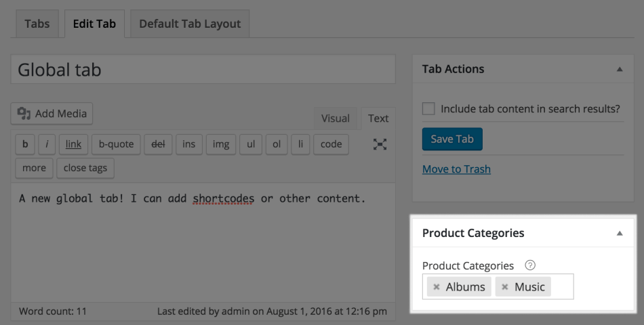Click the Product Categories help icon
The height and width of the screenshot is (325, 644).
click(x=530, y=265)
